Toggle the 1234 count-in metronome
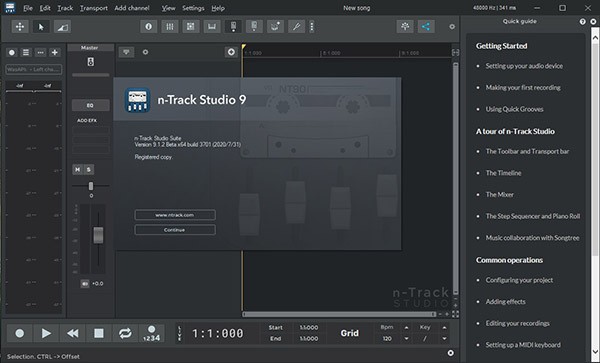600x363 pixels. pyautogui.click(x=152, y=334)
